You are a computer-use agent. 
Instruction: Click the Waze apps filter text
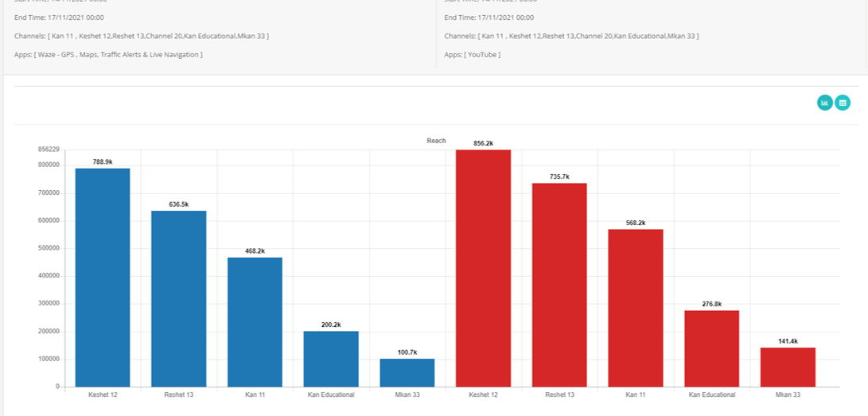(x=108, y=54)
